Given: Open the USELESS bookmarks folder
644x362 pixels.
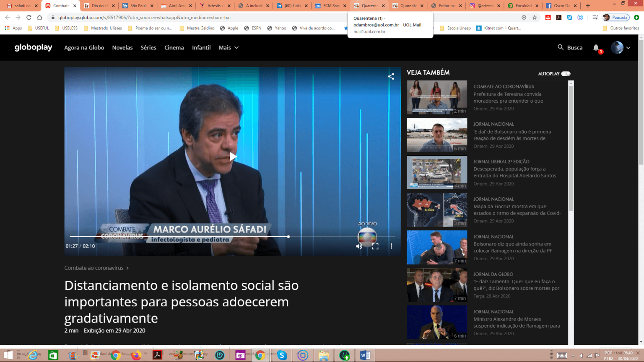Looking at the screenshot, I should point(66,28).
